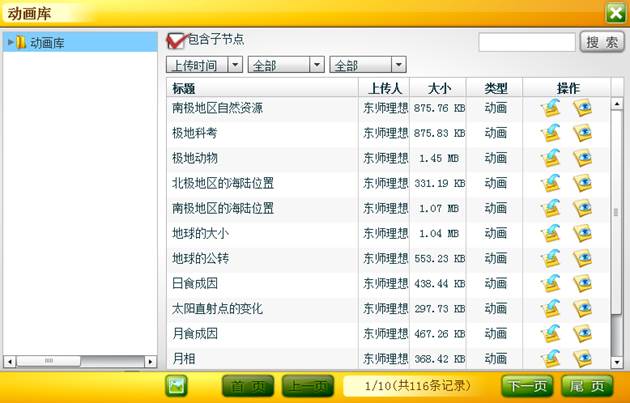630x403 pixels.
Task: Click the 搜索 button
Action: 602,42
